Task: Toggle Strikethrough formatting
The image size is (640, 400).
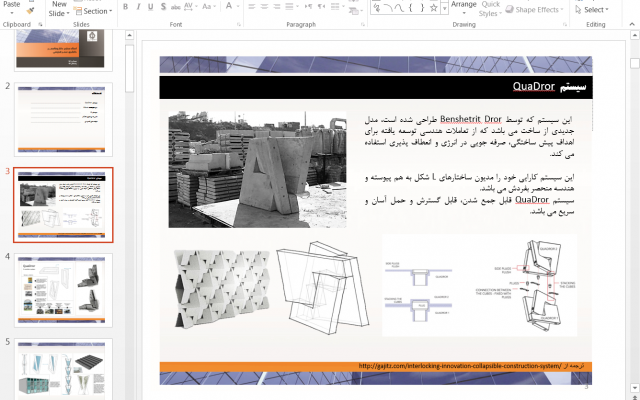Action: tap(176, 7)
